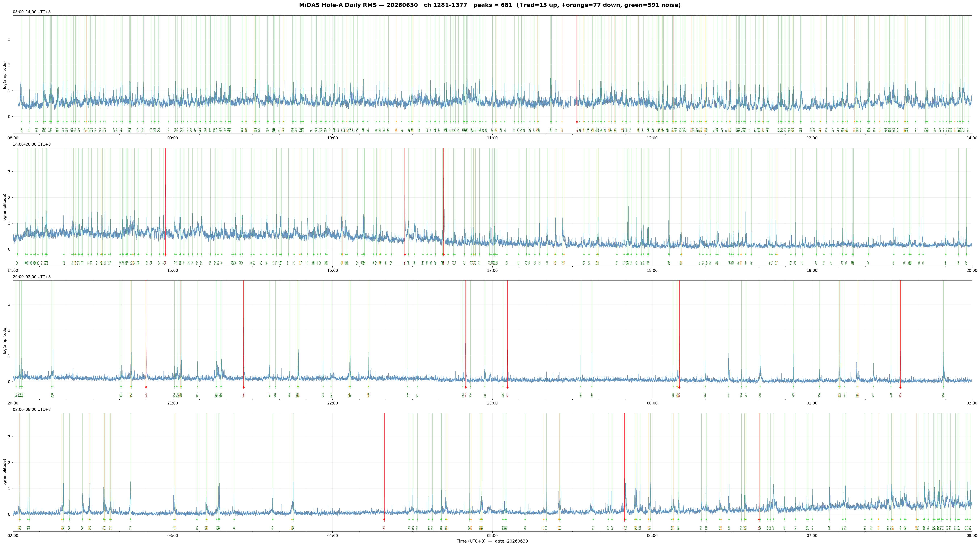Image resolution: width=980 pixels, height=546 pixels.
Task: Click the peak number label 436
Action: tap(584, 263)
